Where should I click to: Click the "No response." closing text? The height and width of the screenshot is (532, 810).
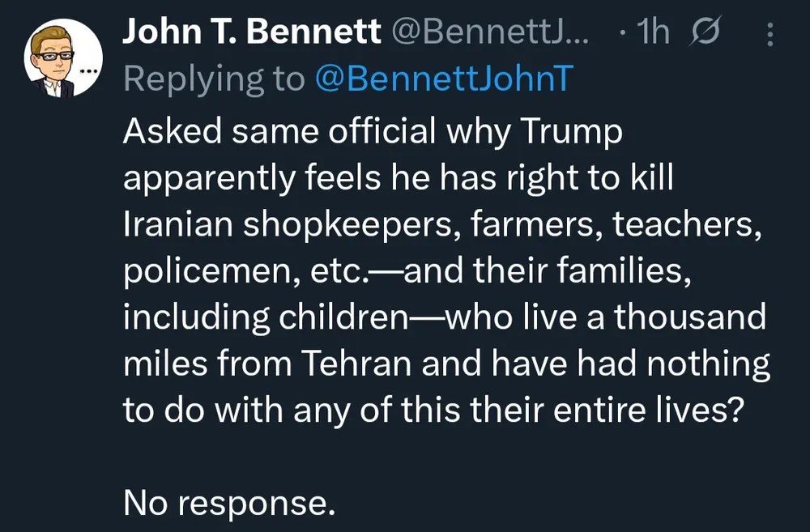click(229, 503)
